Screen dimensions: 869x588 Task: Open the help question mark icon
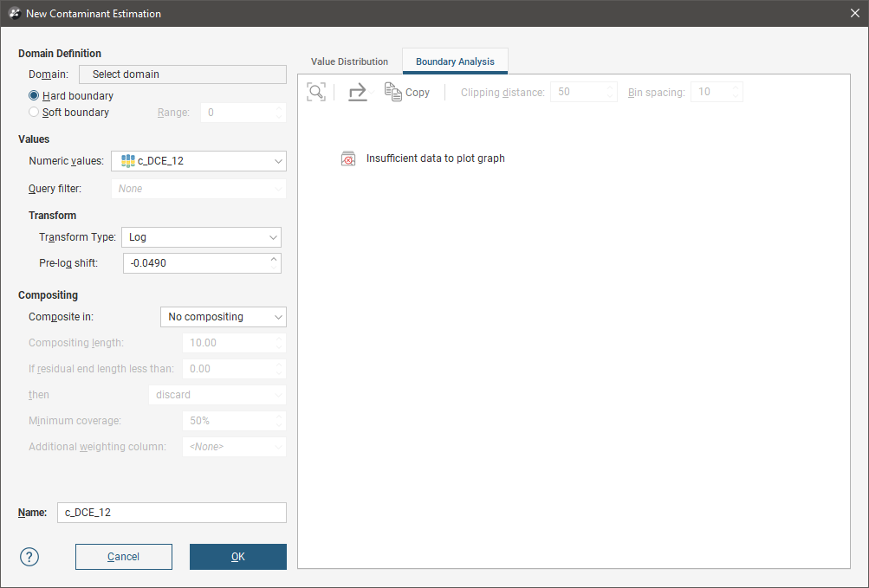(29, 557)
